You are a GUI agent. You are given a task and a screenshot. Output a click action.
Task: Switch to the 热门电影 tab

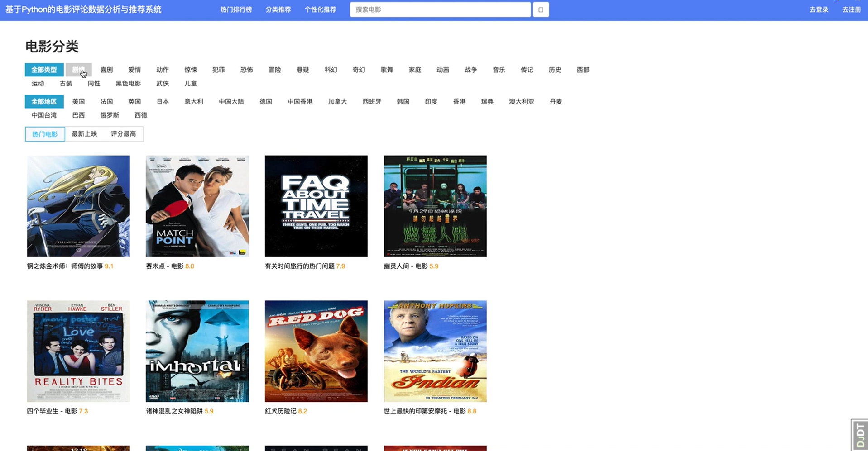(45, 134)
